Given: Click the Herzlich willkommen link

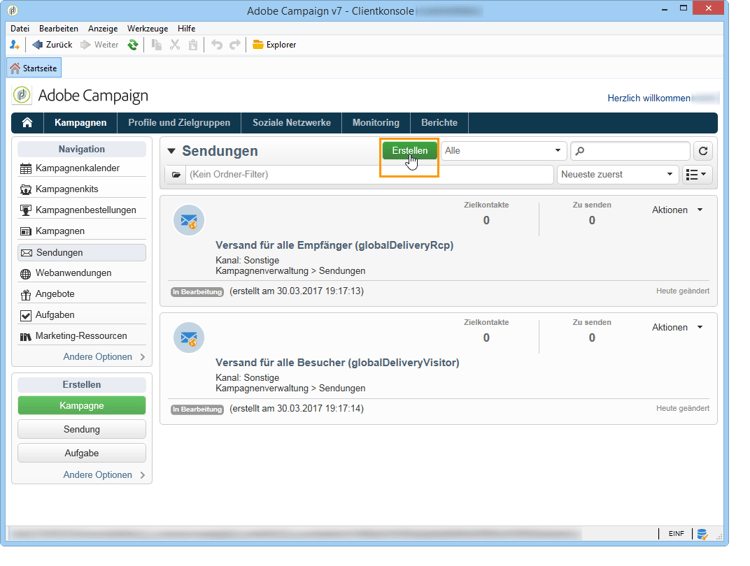Looking at the screenshot, I should pyautogui.click(x=649, y=98).
